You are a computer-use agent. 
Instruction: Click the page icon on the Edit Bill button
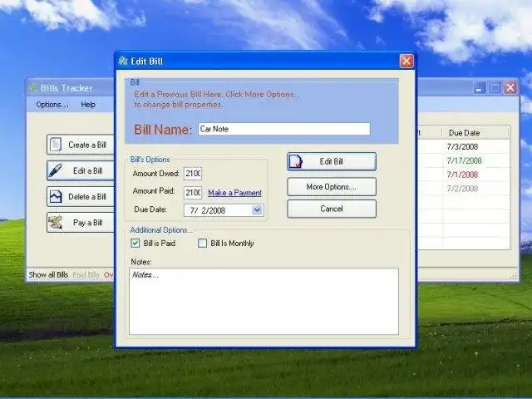296,161
